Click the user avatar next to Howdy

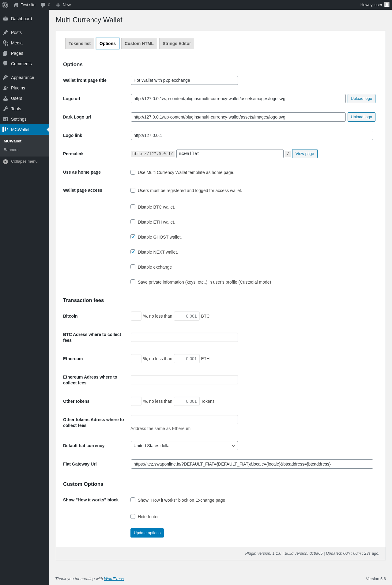click(x=387, y=5)
